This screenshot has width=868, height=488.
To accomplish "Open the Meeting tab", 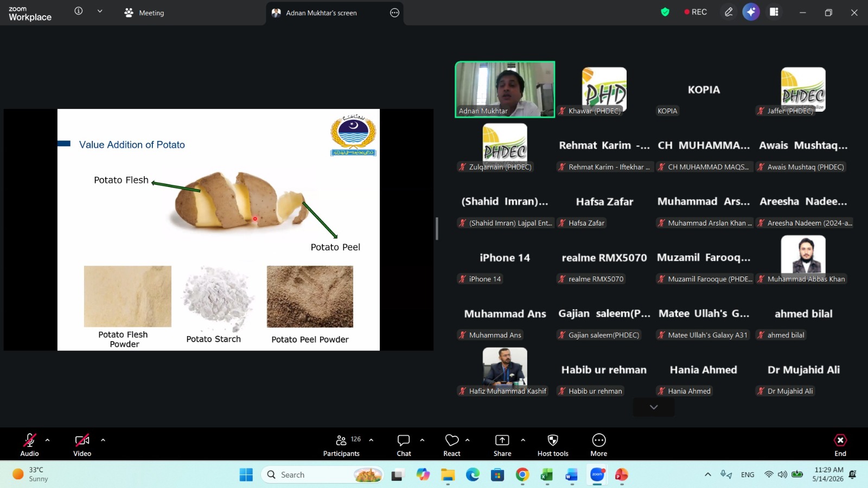I will pyautogui.click(x=144, y=12).
